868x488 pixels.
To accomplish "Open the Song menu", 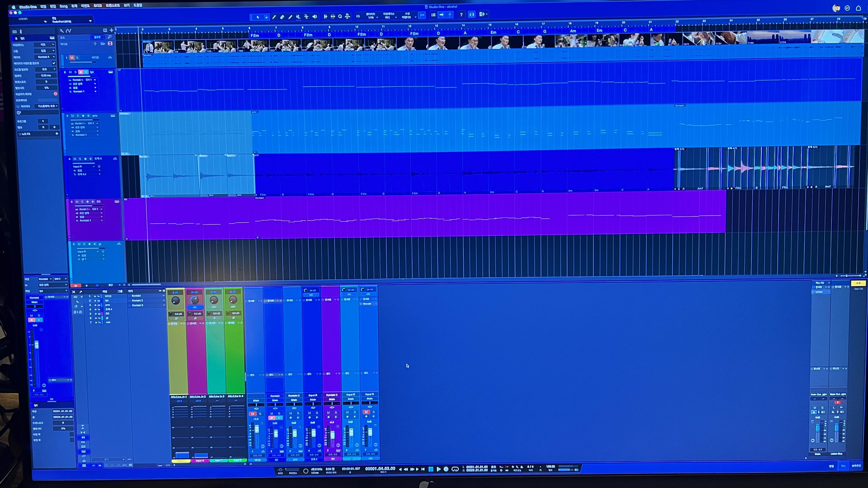I will tap(63, 6).
